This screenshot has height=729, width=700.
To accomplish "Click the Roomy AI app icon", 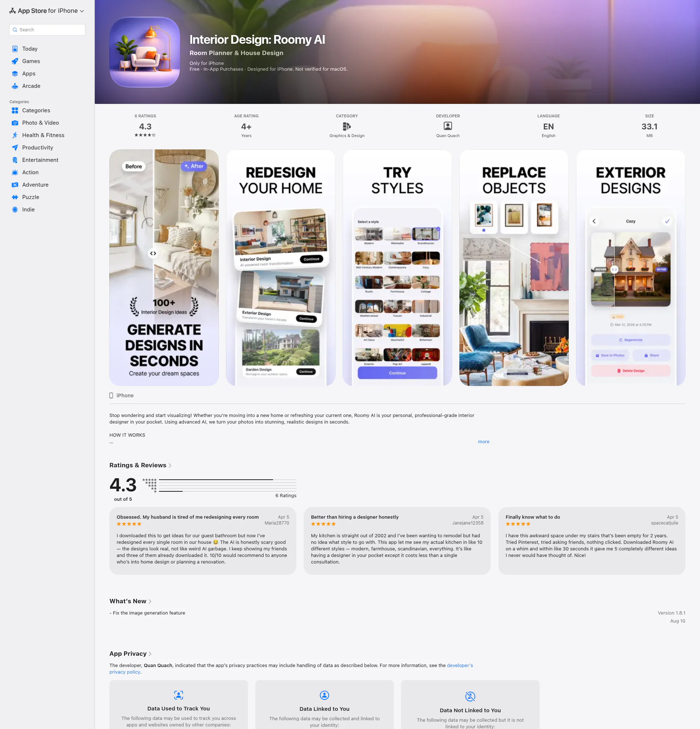I will click(x=145, y=52).
